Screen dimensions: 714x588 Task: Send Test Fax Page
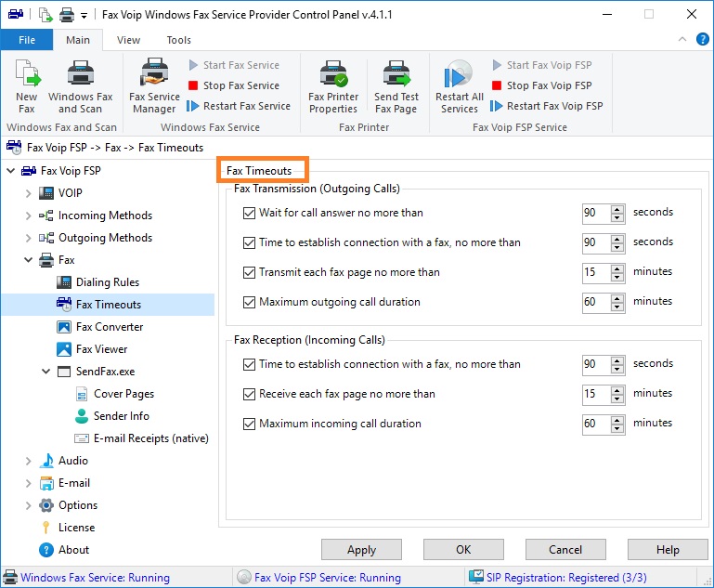point(396,86)
